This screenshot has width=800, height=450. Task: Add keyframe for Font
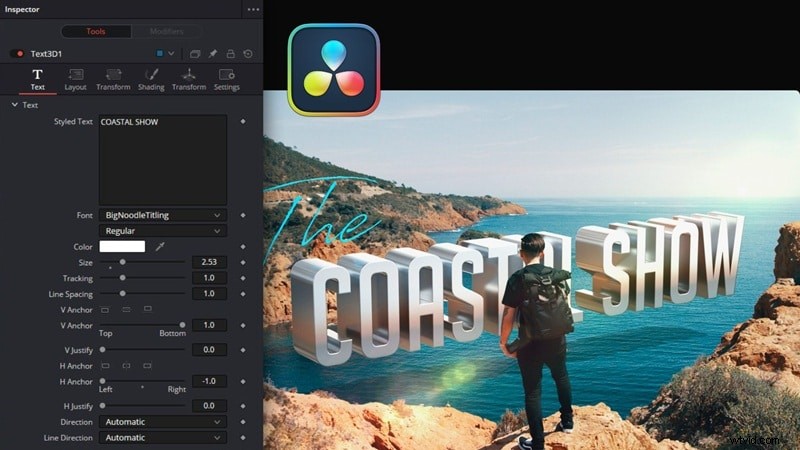[243, 215]
